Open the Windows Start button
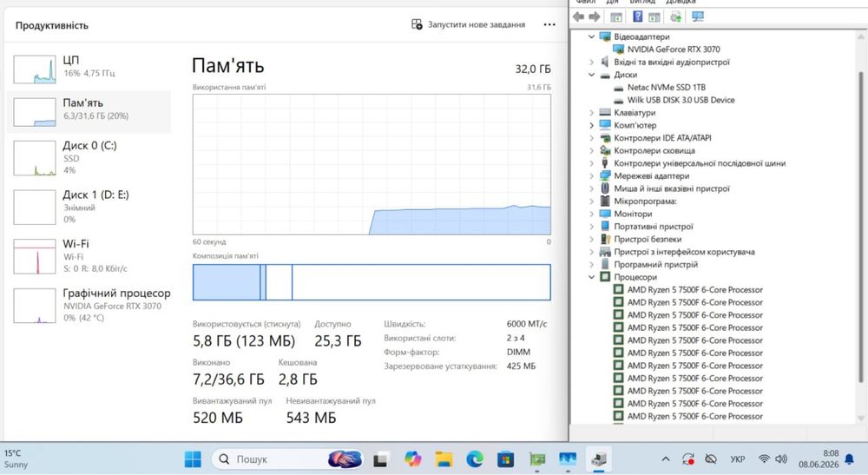The image size is (868, 475). 193,459
